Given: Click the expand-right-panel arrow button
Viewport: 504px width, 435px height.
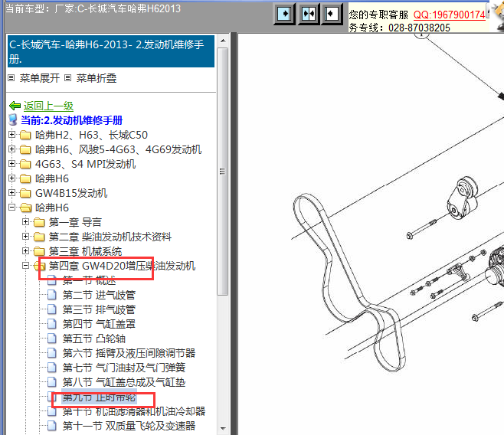Looking at the screenshot, I should (x=284, y=14).
